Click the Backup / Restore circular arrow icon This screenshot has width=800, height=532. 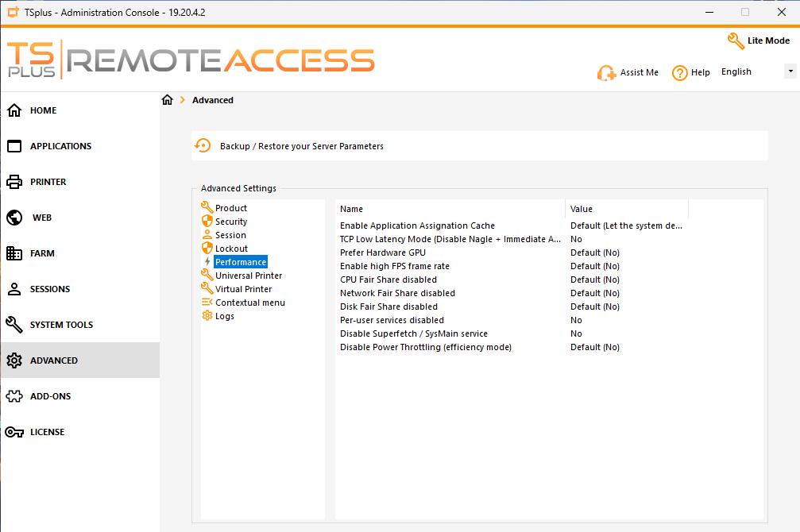203,146
